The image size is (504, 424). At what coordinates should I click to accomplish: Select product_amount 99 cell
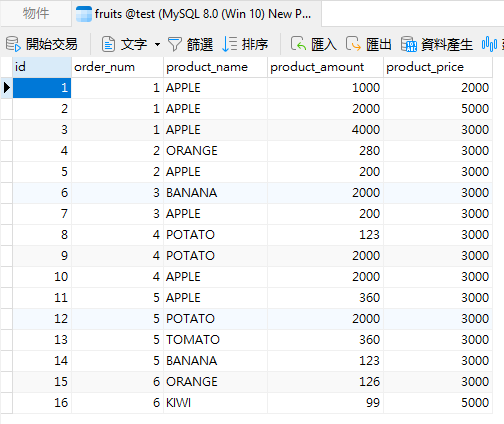pyautogui.click(x=325, y=403)
